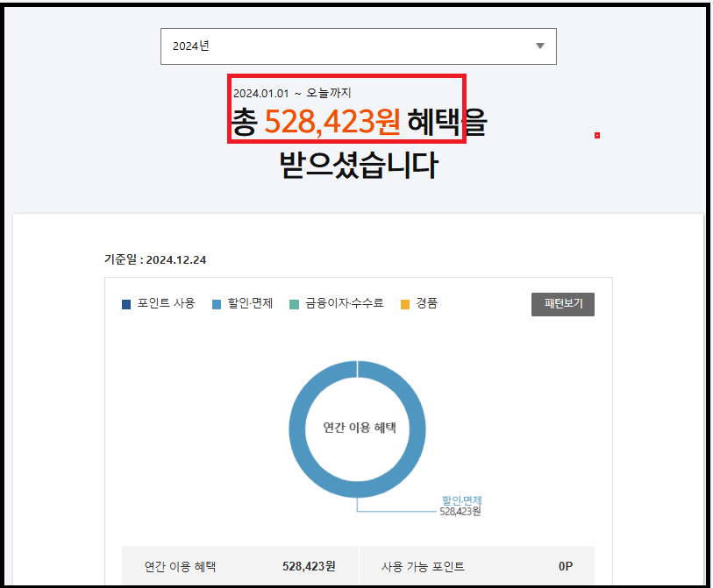Image resolution: width=713 pixels, height=588 pixels.
Task: Click the dark blue 포인트 사용 legend square
Action: click(126, 304)
